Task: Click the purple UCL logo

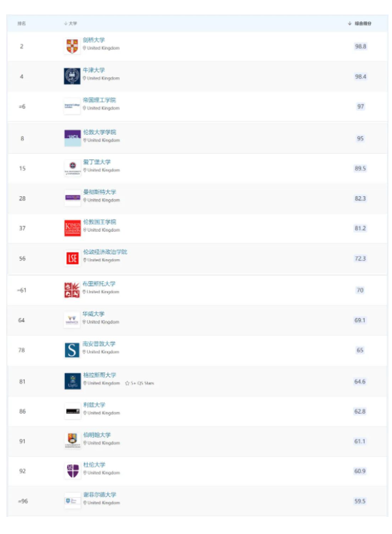Action: [x=73, y=138]
